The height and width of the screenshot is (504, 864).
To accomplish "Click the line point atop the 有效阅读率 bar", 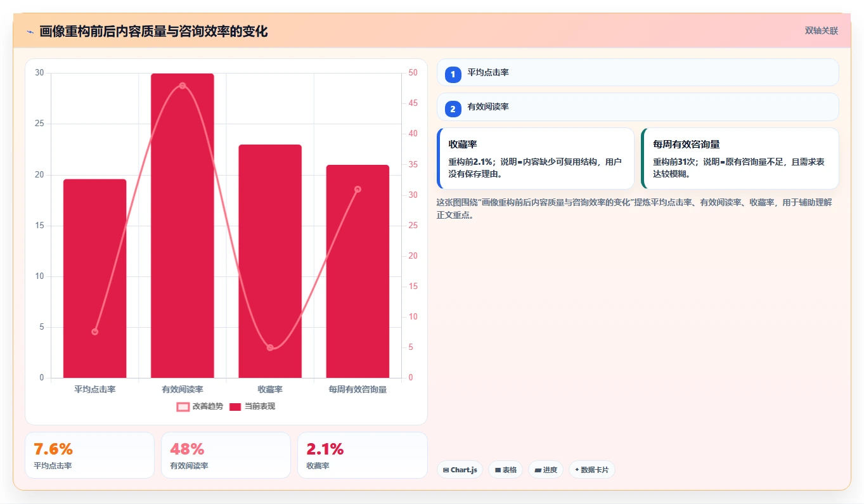I will 183,86.
